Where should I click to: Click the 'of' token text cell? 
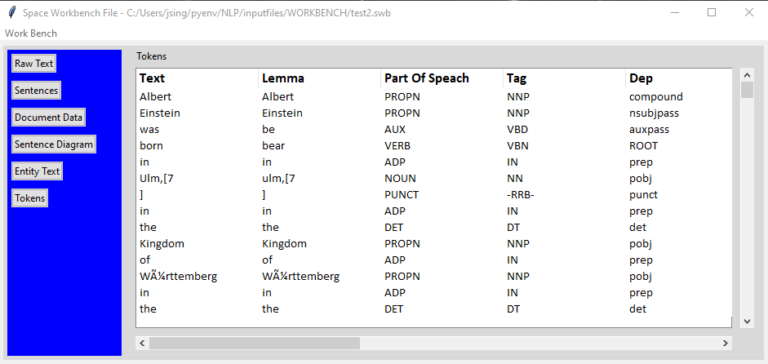tap(144, 260)
